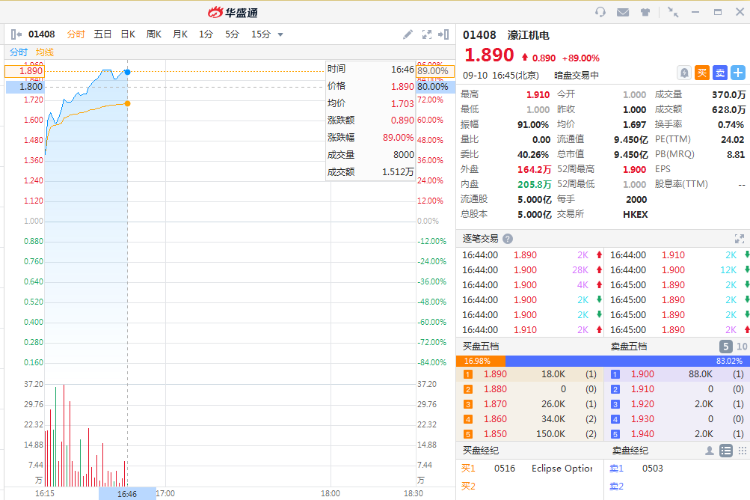The height and width of the screenshot is (500, 750).
Task: Open the minute interval dropdown arrow
Action: 280,34
